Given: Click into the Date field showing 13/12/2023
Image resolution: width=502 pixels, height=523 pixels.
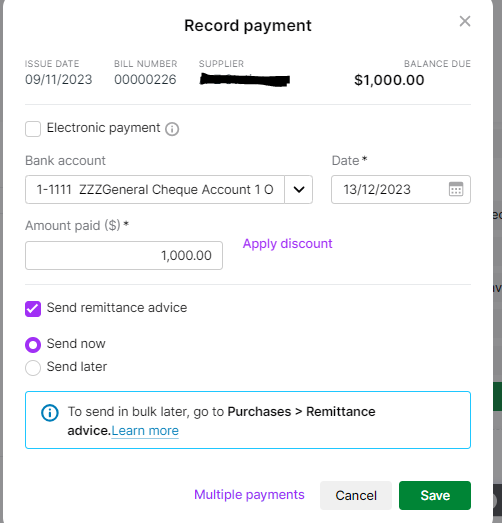Looking at the screenshot, I should click(x=401, y=189).
